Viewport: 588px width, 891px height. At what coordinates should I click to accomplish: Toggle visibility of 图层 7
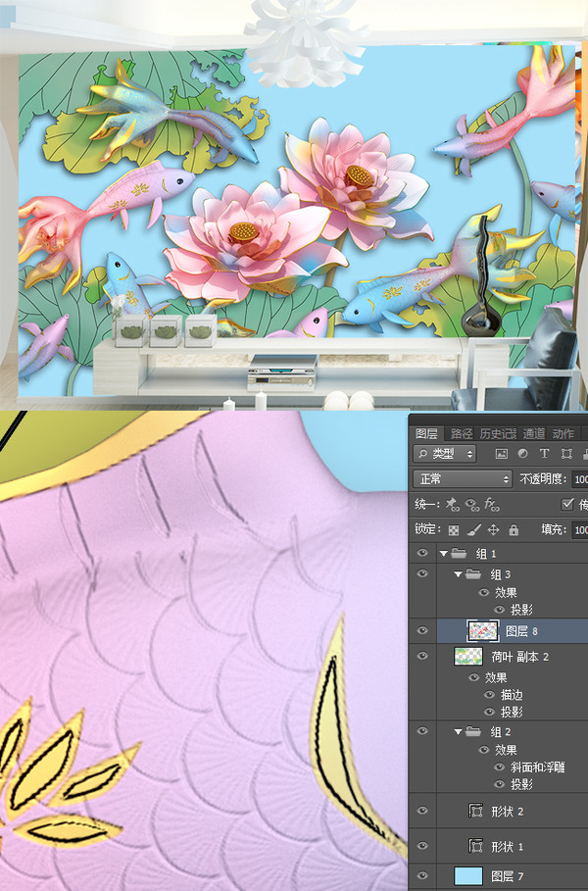pyautogui.click(x=422, y=875)
